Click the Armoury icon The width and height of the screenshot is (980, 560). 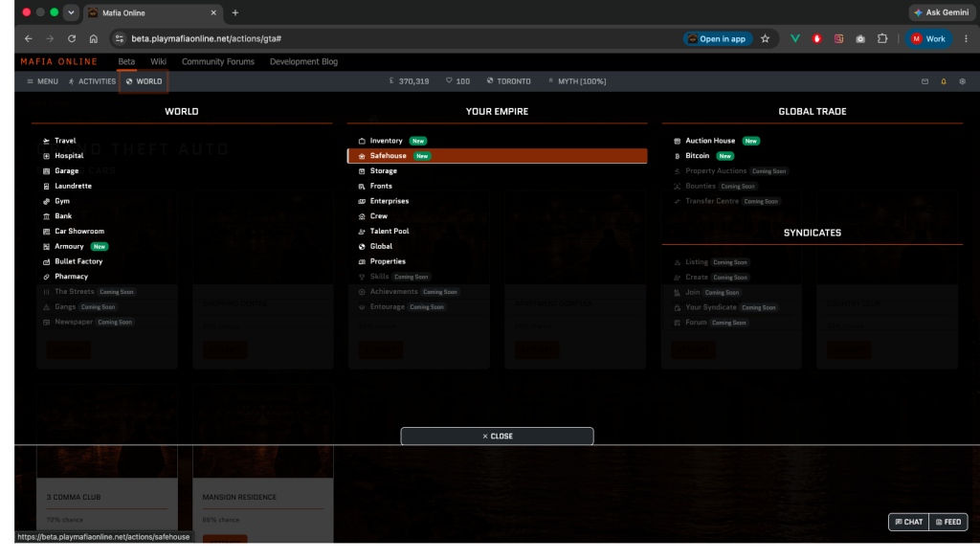point(46,246)
